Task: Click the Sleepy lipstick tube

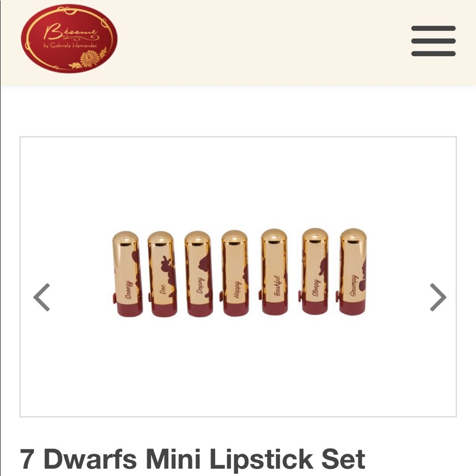Action: point(314,271)
